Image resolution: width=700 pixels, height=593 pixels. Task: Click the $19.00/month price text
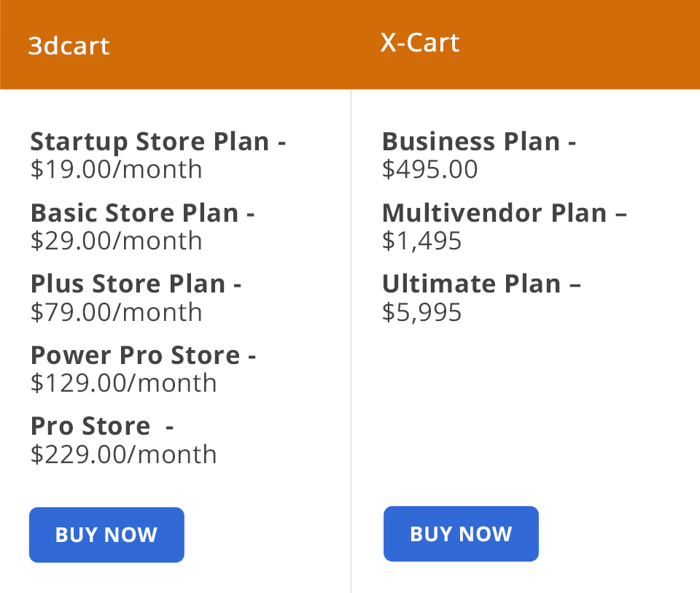coord(116,170)
